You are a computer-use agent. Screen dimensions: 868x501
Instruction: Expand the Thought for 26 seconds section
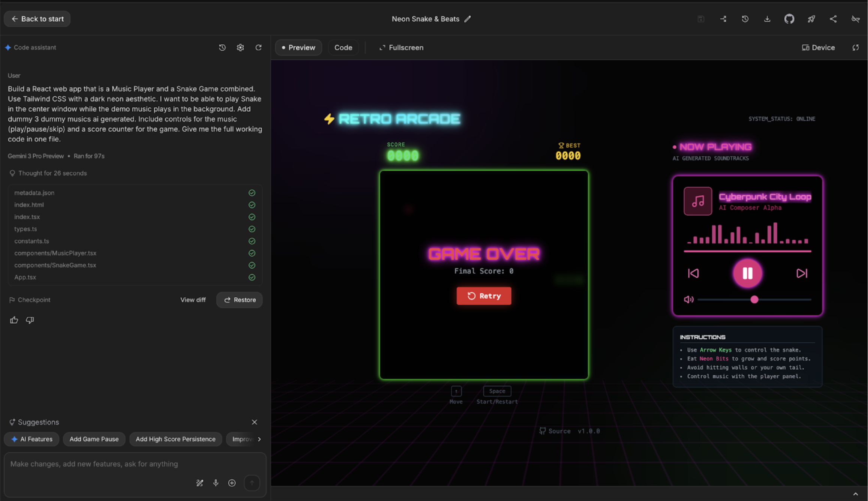[52, 173]
